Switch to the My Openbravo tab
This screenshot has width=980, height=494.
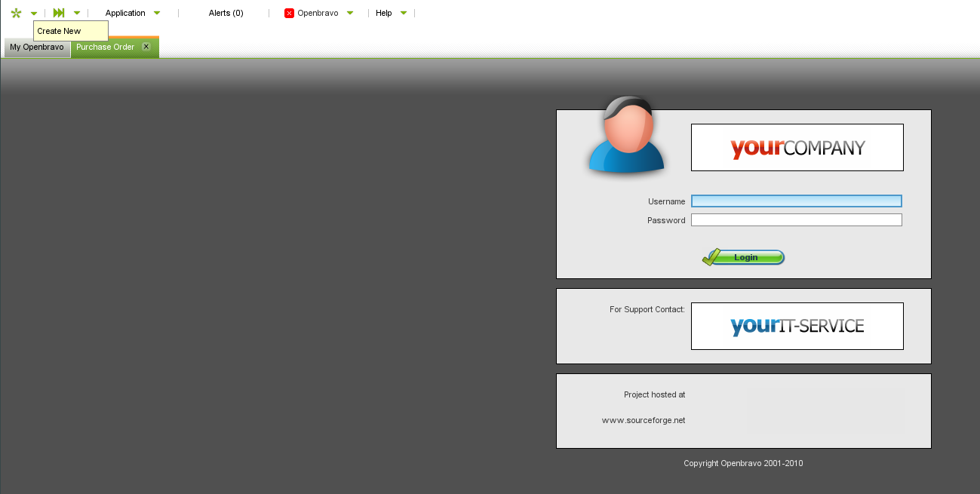click(37, 48)
